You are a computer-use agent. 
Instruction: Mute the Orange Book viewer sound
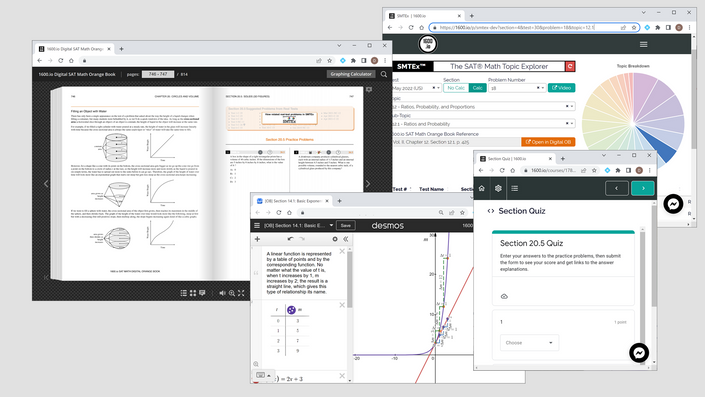tap(222, 293)
